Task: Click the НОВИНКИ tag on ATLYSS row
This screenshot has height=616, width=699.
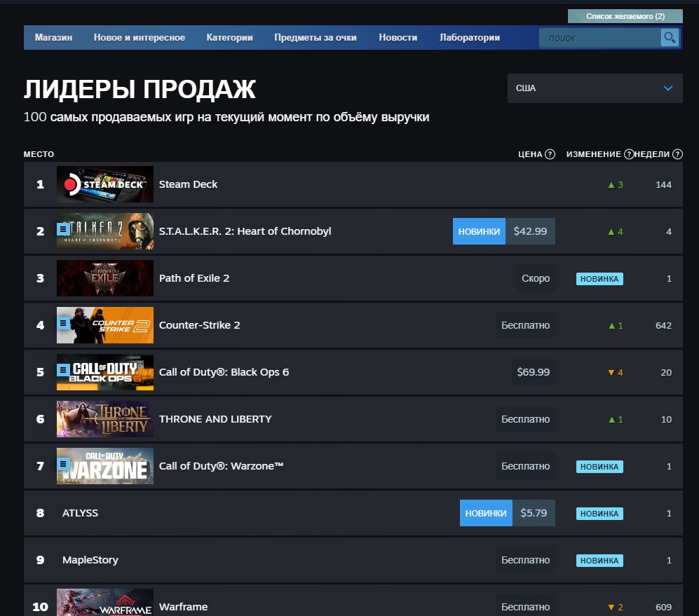Action: coord(486,513)
